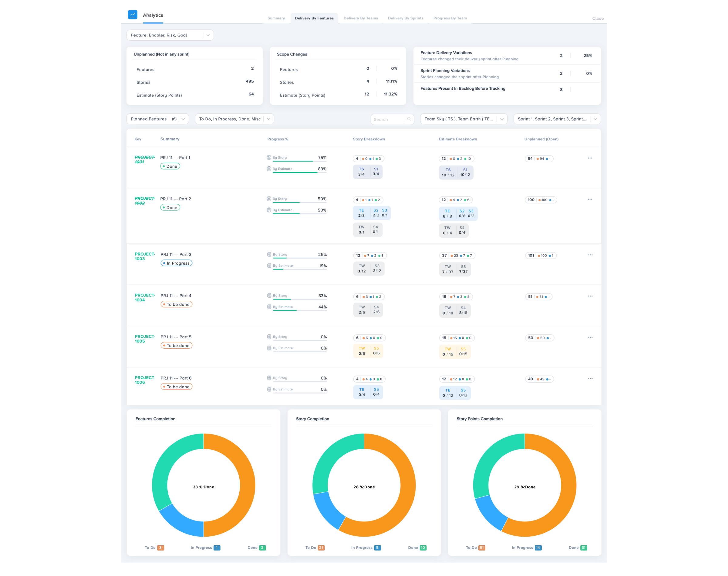Open the PROJECT-1002 key link
Screen dimensions: 728x576
(x=144, y=201)
